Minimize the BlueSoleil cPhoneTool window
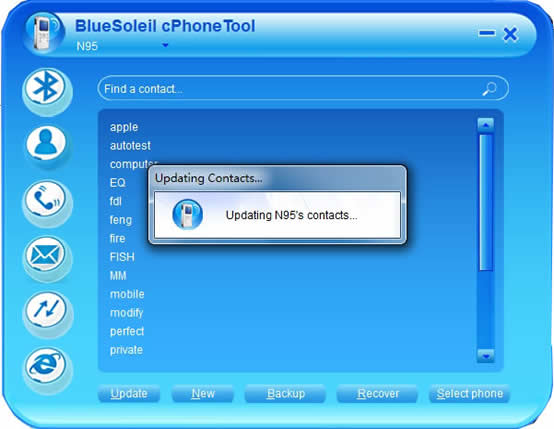Viewport: 554px width, 429px height. coord(487,33)
